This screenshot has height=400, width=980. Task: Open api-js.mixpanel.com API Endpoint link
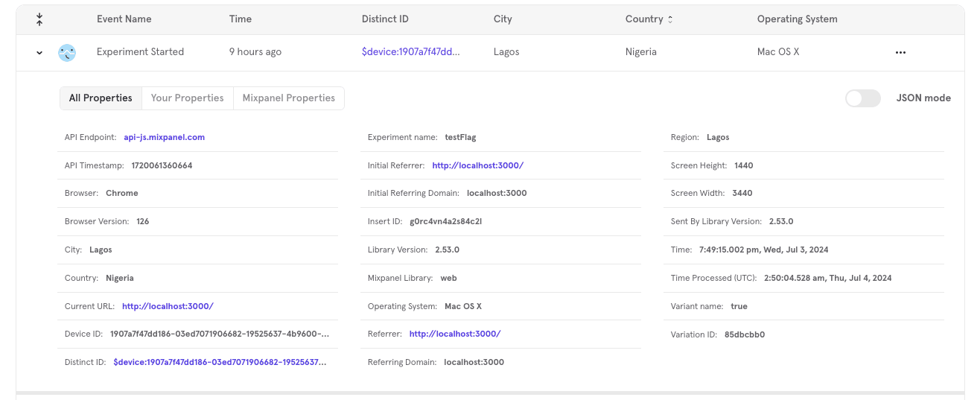coord(165,137)
